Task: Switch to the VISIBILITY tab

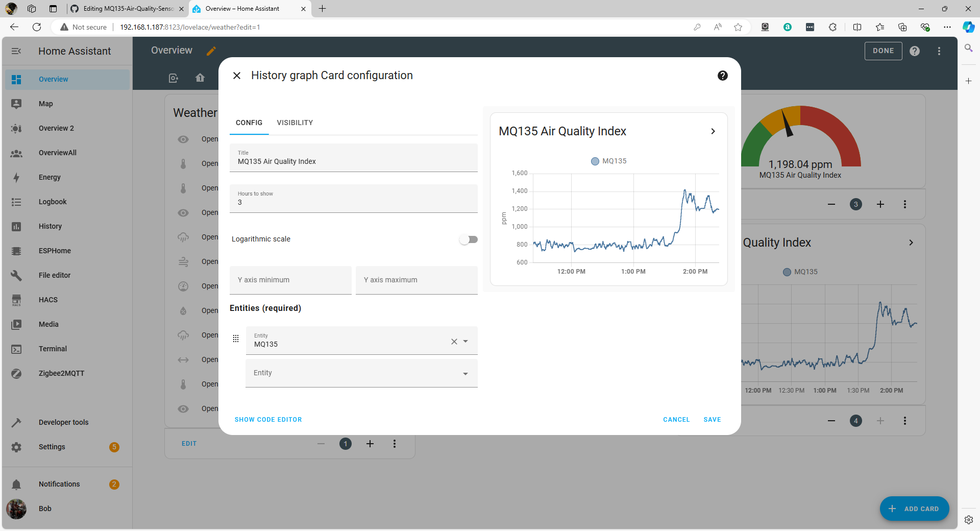Action: pyautogui.click(x=295, y=123)
